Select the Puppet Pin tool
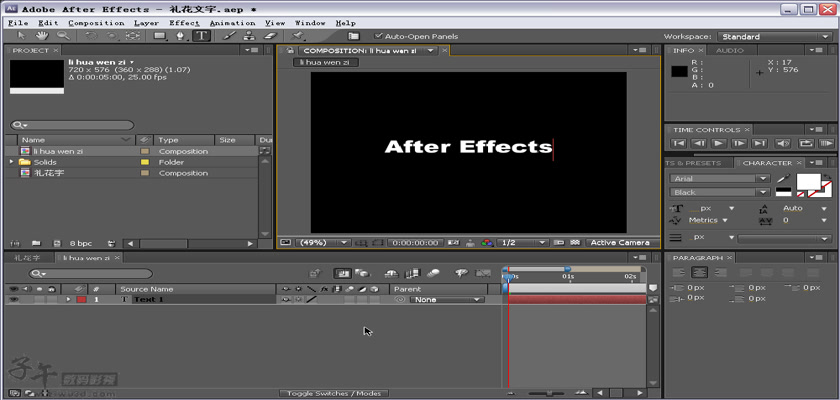The height and width of the screenshot is (400, 840). (x=298, y=36)
